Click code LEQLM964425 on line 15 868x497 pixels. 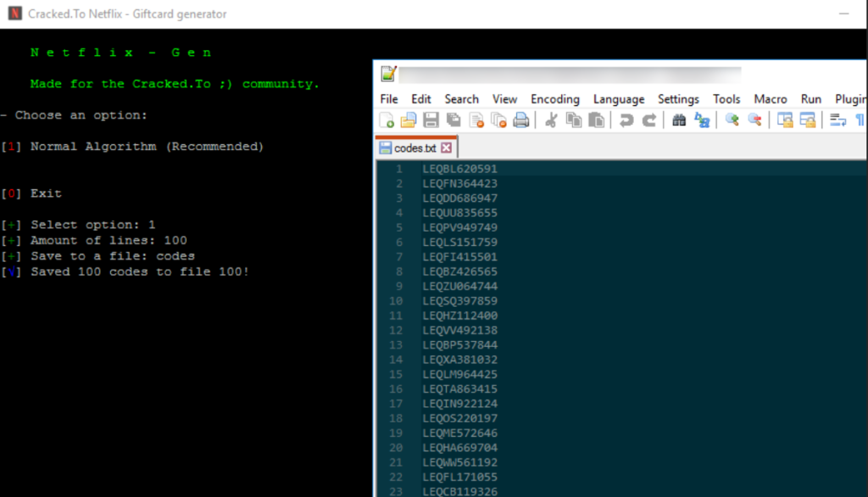tap(460, 375)
